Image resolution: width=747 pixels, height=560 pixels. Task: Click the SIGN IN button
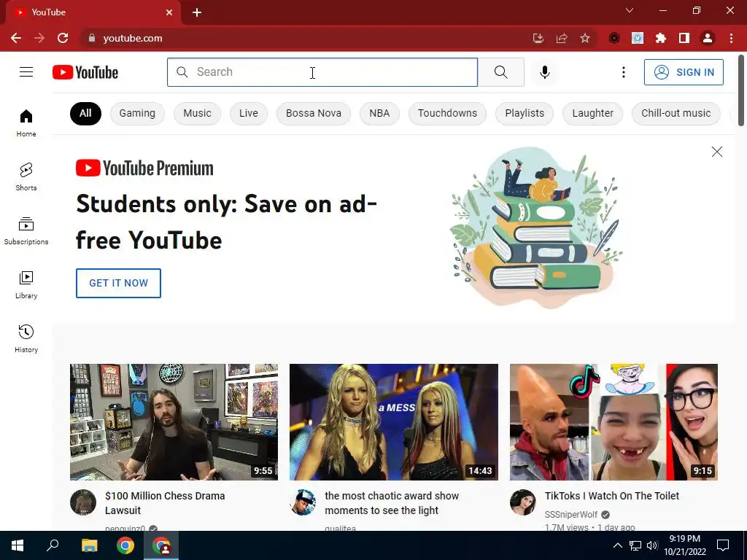pyautogui.click(x=684, y=72)
